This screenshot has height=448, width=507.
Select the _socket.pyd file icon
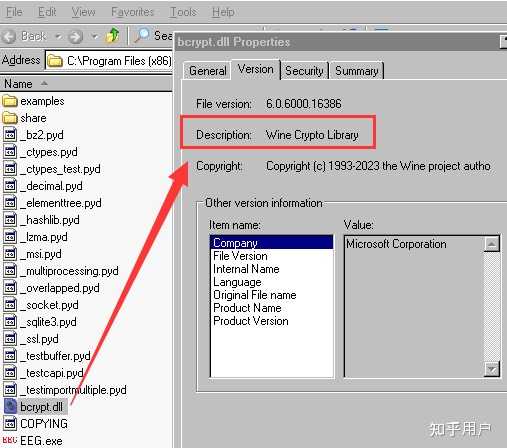coord(10,305)
